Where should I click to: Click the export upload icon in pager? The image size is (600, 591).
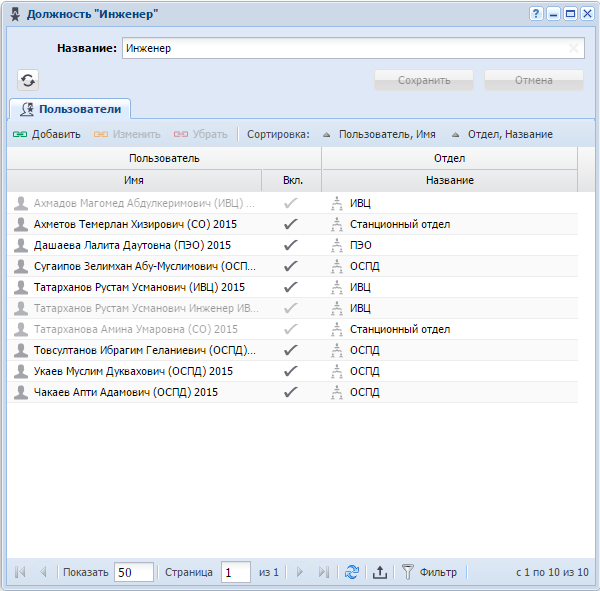(380, 572)
